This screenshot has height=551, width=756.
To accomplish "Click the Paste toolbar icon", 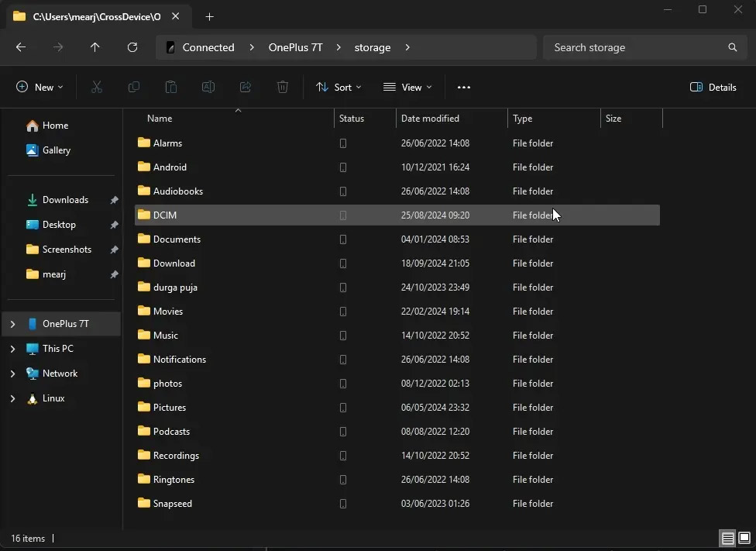I will click(170, 87).
